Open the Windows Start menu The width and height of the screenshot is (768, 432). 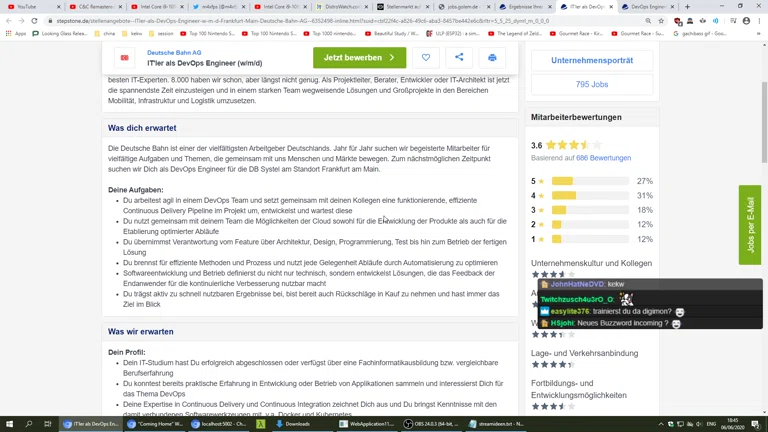(9, 424)
